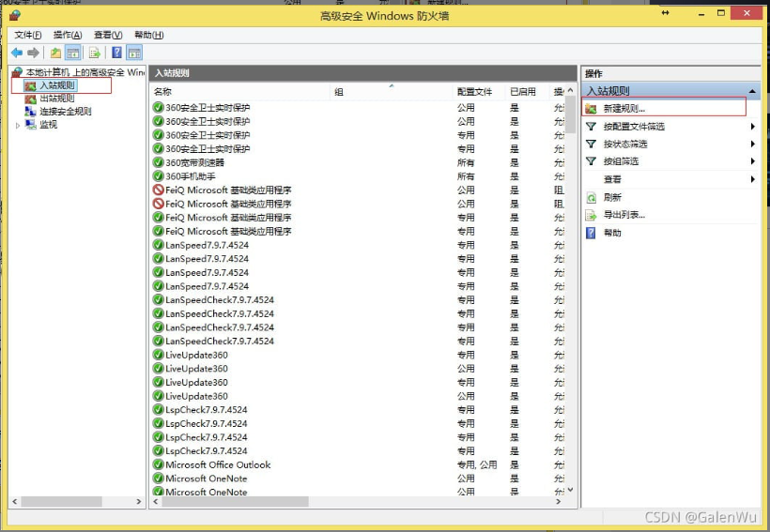The image size is (770, 532).
Task: Click the rules list vertical scrollbar up arrow
Action: click(x=570, y=91)
